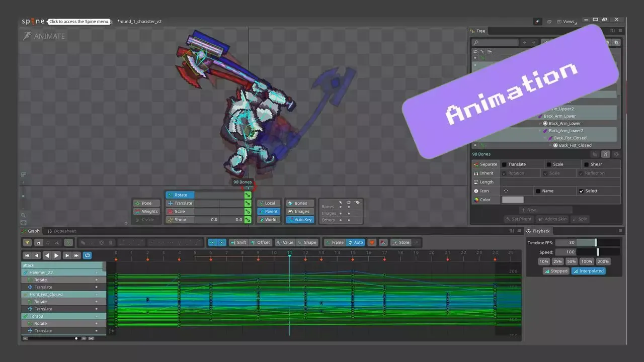Click the Shape button in graph toolbar

pyautogui.click(x=307, y=242)
